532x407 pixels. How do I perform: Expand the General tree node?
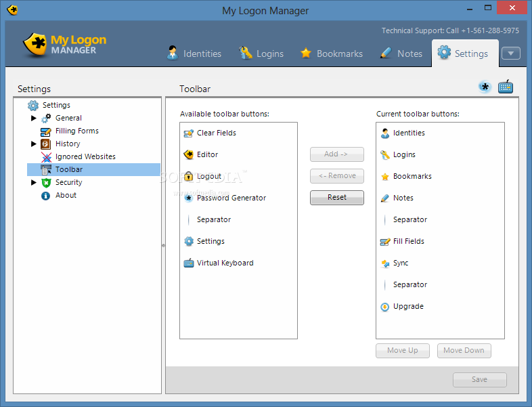click(x=34, y=118)
